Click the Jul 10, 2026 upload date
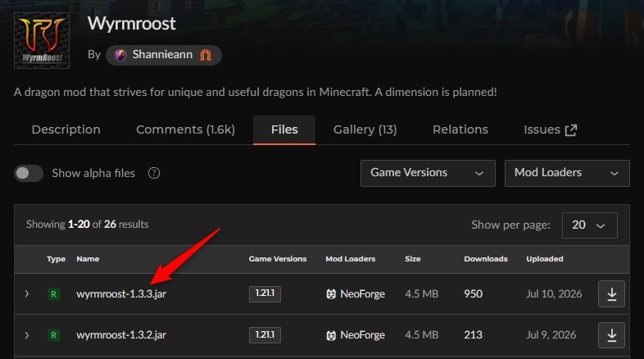 (554, 294)
